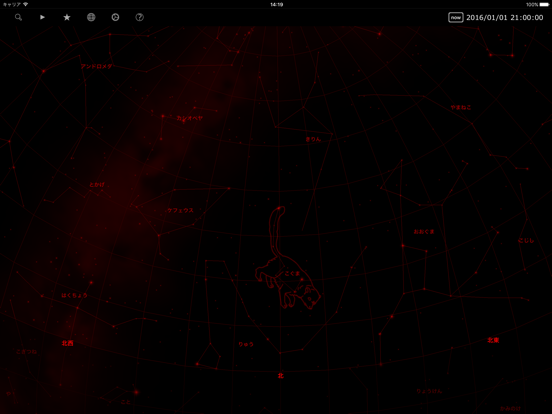Select the りょうけん constellation label
The height and width of the screenshot is (414, 552).
click(x=429, y=391)
